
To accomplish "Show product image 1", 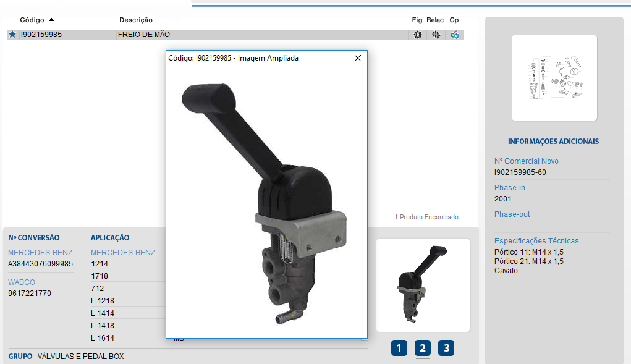I will [399, 348].
